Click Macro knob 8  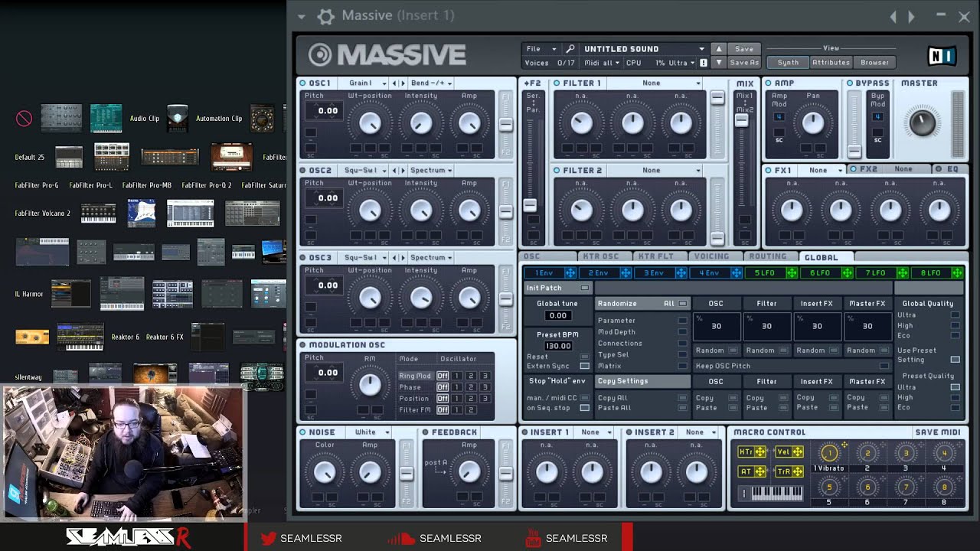tap(944, 487)
